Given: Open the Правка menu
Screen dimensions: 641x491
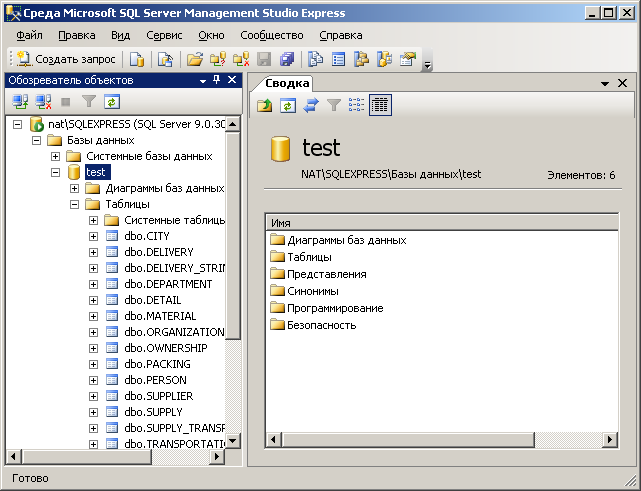Looking at the screenshot, I should tap(77, 36).
